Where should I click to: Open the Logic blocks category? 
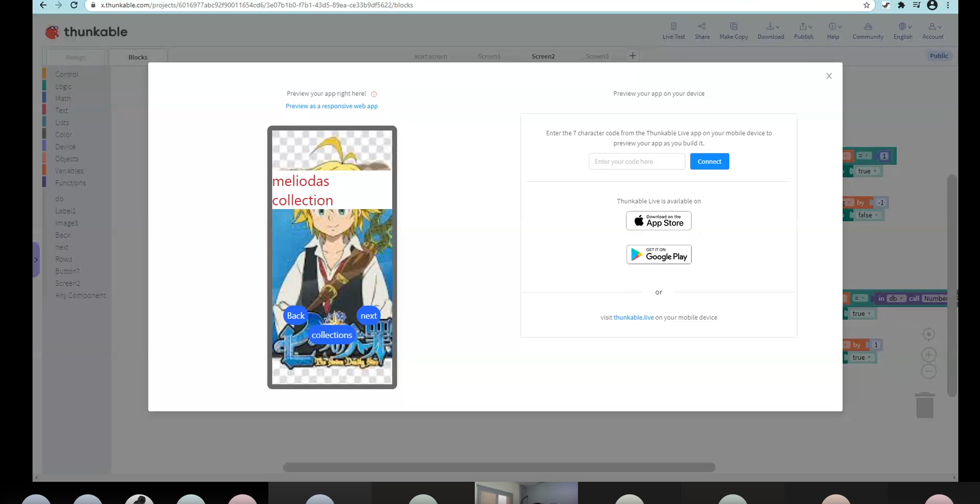pyautogui.click(x=63, y=87)
